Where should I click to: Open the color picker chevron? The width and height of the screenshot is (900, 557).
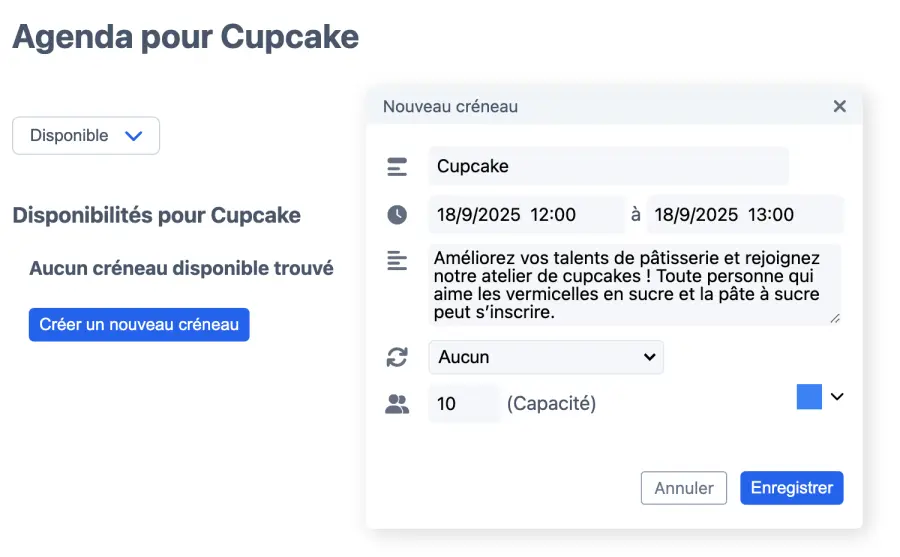tap(838, 397)
